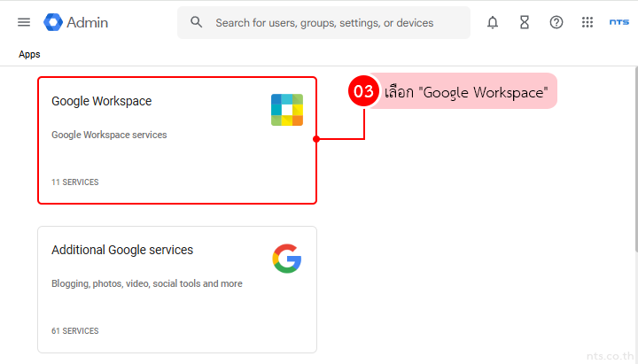The height and width of the screenshot is (364, 638).
Task: Select the Apps breadcrumb
Action: point(29,54)
